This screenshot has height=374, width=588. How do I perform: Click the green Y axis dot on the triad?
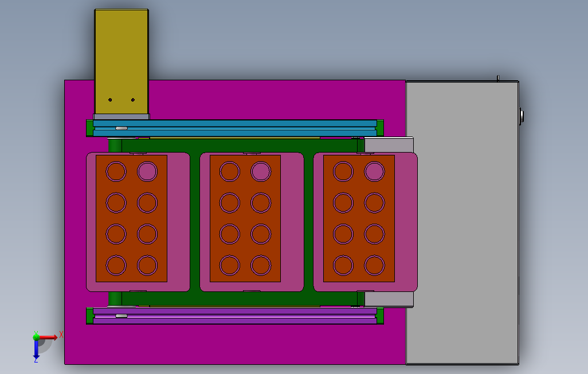pyautogui.click(x=36, y=337)
